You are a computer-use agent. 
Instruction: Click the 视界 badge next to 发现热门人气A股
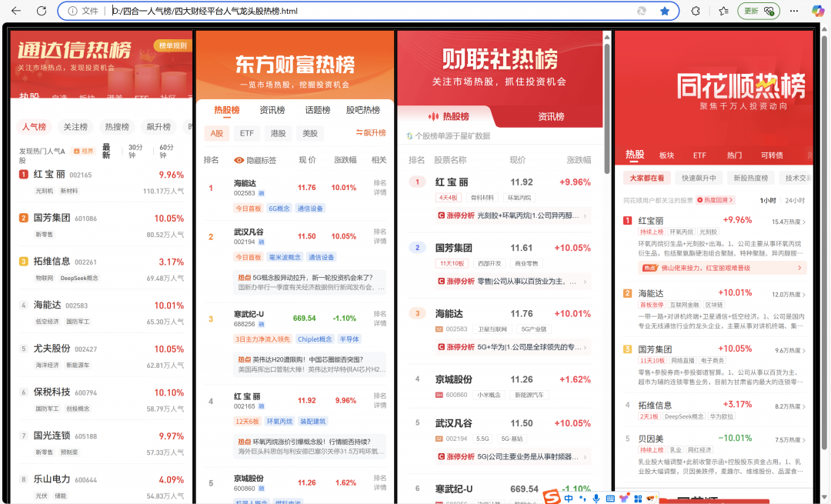click(83, 151)
